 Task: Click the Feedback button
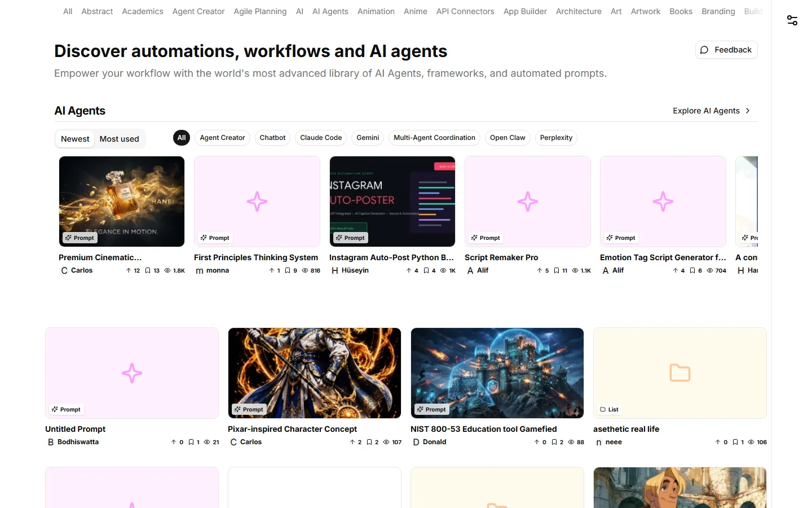click(x=726, y=50)
